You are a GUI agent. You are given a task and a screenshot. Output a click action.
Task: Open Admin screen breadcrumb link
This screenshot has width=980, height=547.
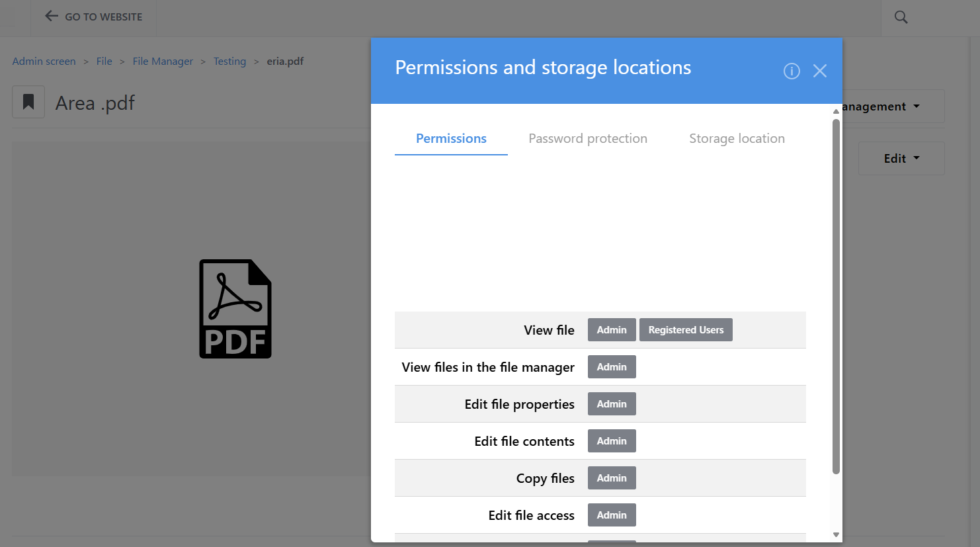[44, 62]
